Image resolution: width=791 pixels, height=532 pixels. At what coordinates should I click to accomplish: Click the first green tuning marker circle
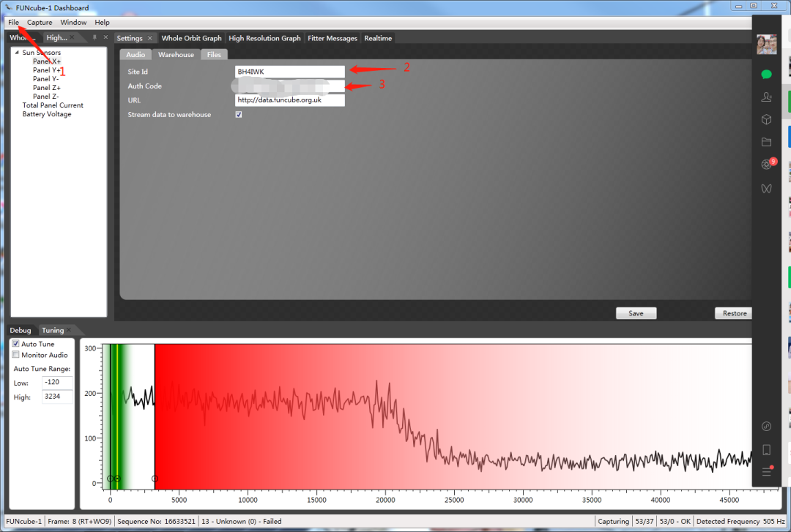(x=110, y=479)
